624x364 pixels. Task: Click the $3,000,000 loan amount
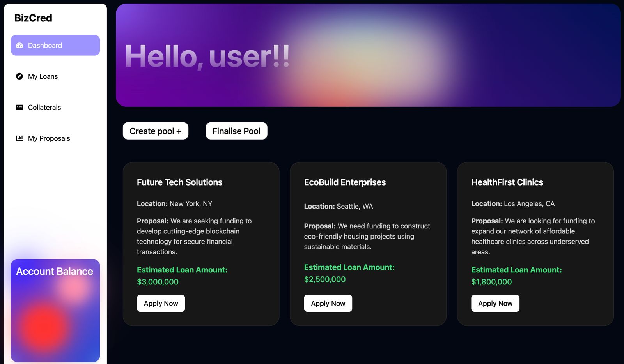click(158, 282)
